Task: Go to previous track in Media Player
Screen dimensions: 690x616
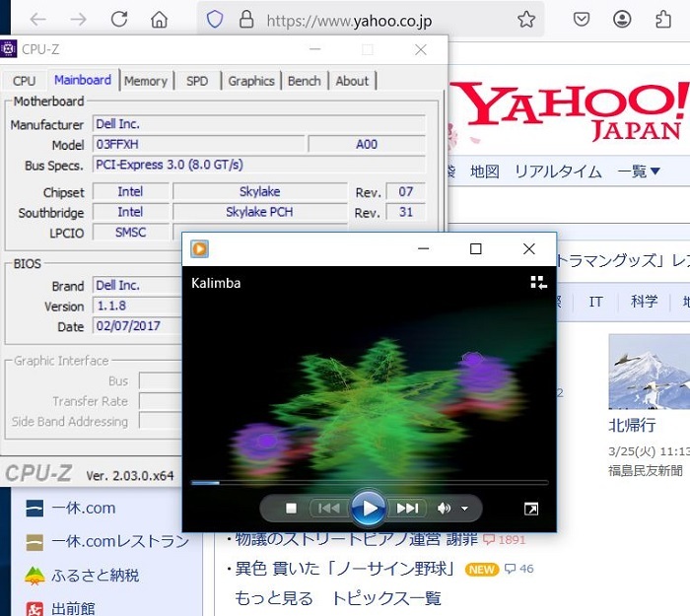Action: (328, 509)
